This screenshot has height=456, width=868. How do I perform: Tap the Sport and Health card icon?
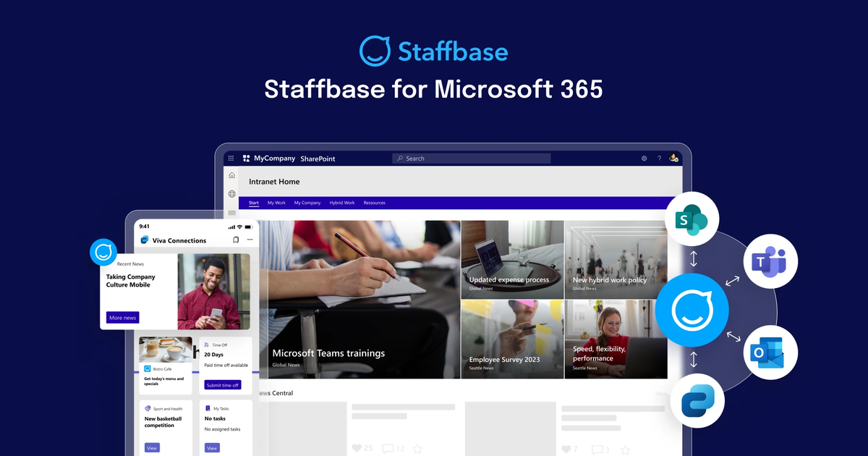(x=148, y=409)
